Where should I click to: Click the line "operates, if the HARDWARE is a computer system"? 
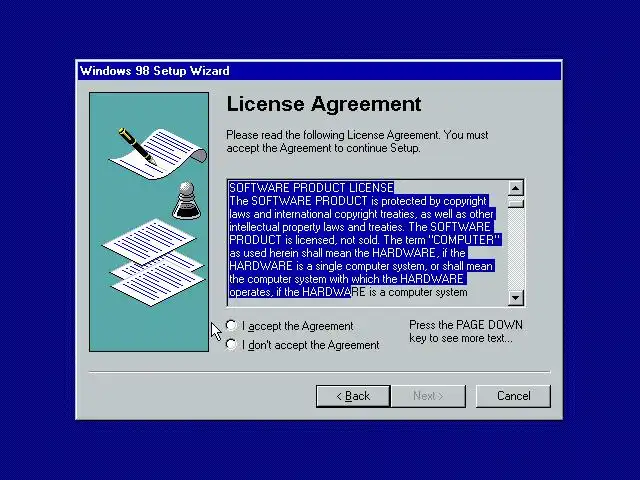348,292
